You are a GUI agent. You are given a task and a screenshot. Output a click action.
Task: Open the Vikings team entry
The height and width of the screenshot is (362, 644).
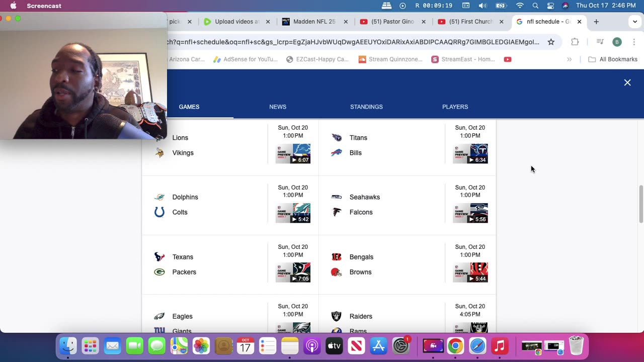(x=183, y=153)
